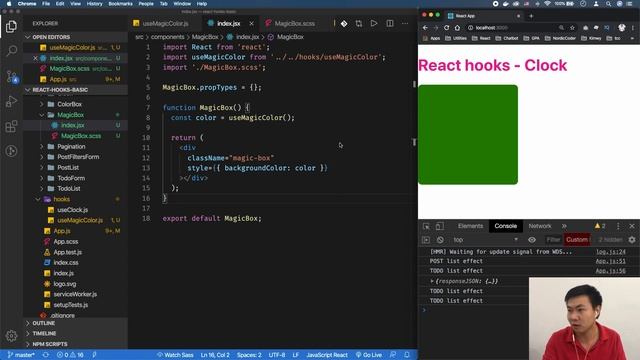
Task: Click the Split Editor icon
Action: click(390, 24)
